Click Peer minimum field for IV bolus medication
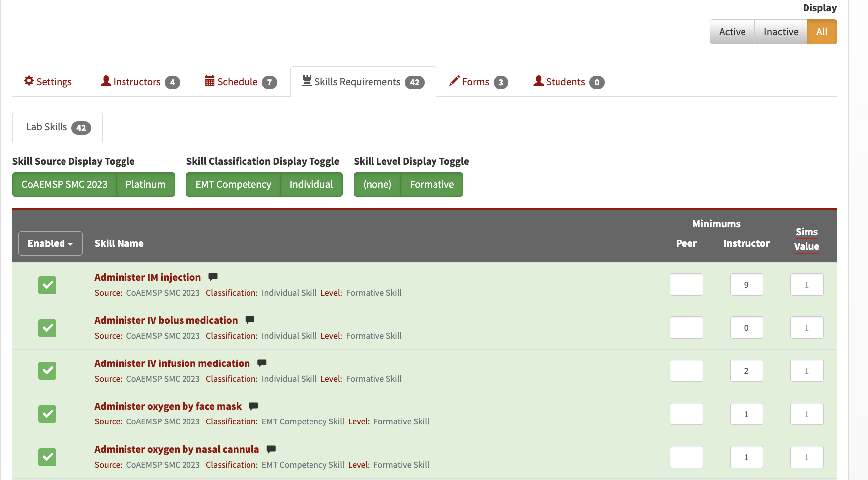 (686, 328)
